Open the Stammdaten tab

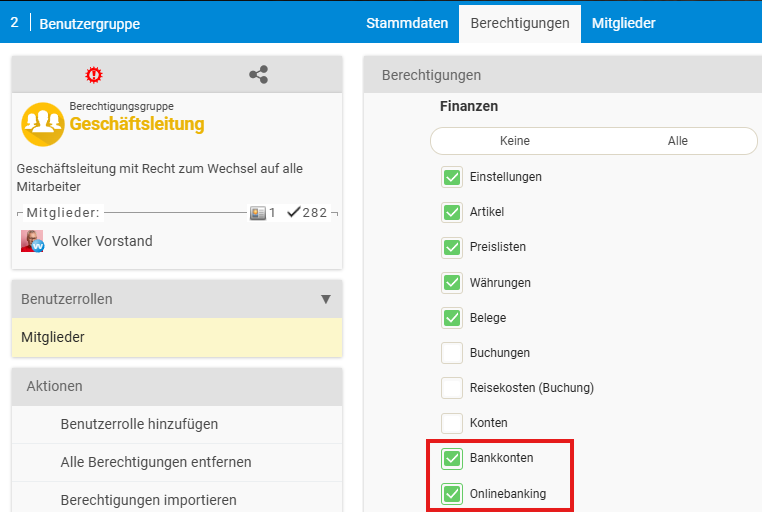[407, 23]
